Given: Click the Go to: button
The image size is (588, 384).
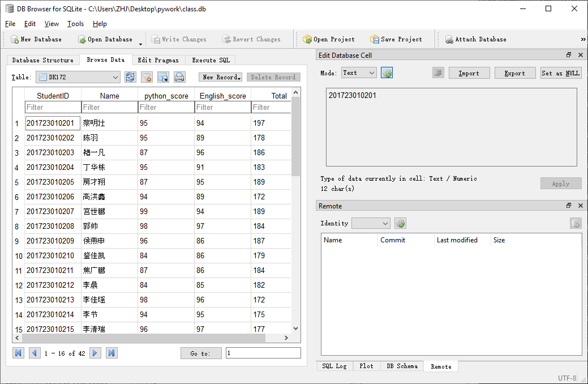Looking at the screenshot, I should pos(201,353).
